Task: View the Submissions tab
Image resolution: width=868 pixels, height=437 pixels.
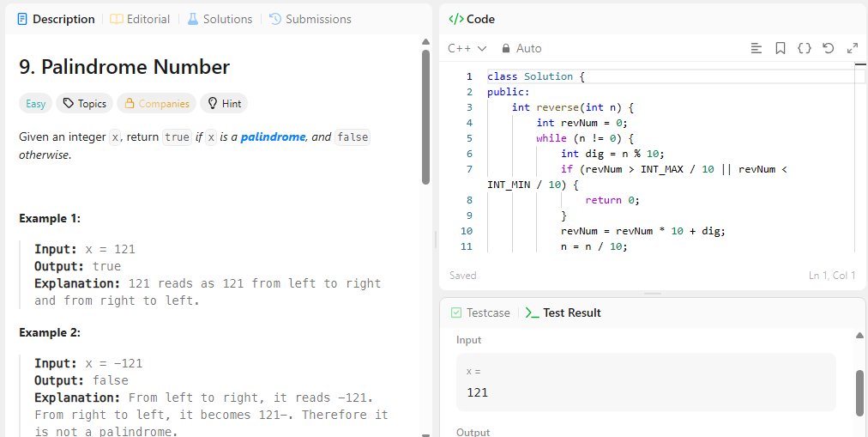Action: (310, 19)
